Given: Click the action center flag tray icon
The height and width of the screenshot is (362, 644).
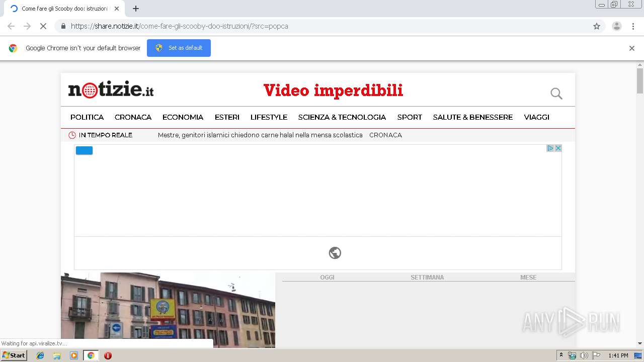Looking at the screenshot, I should tap(596, 355).
